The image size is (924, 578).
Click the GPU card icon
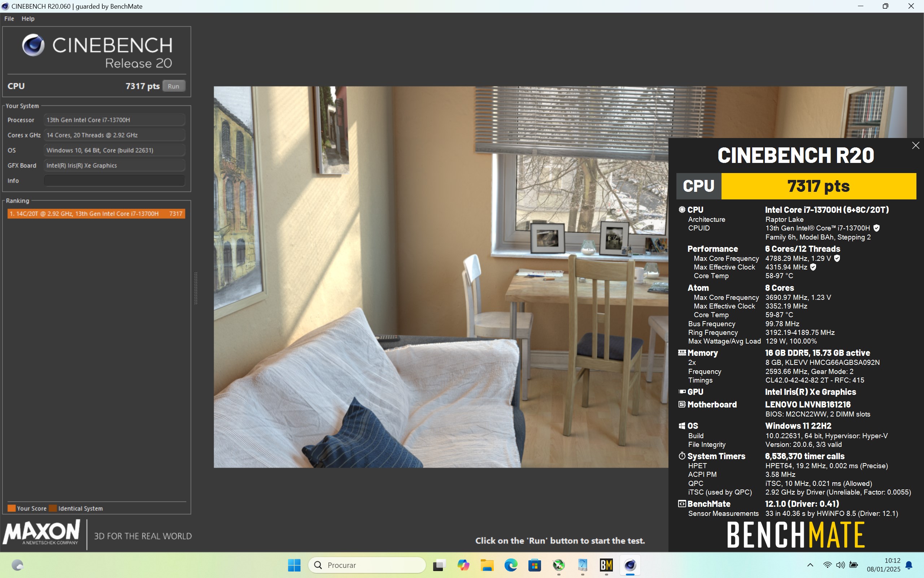(682, 392)
